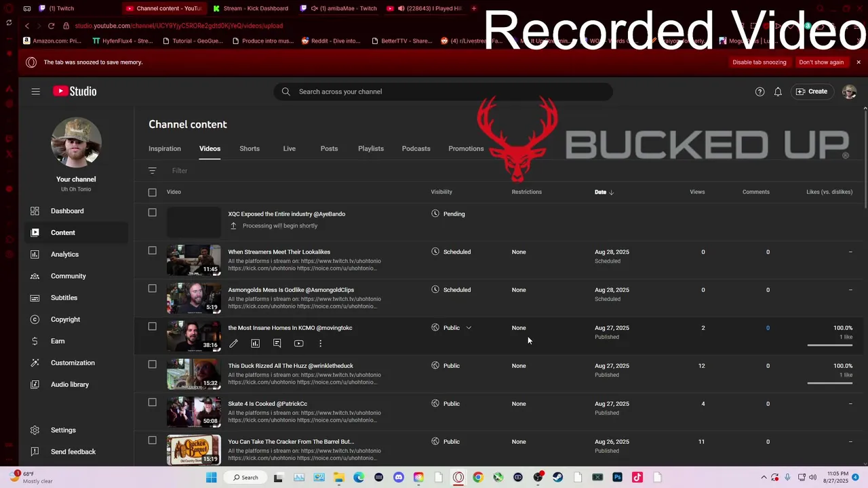Open the hamburger menu in YouTube Studio
This screenshot has width=868, height=488.
[35, 91]
